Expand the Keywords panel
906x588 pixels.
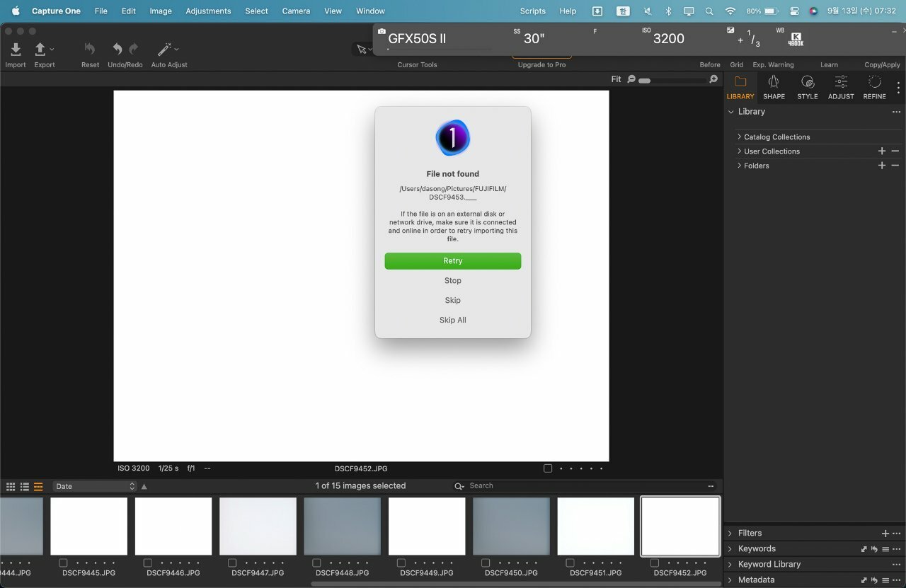point(730,549)
